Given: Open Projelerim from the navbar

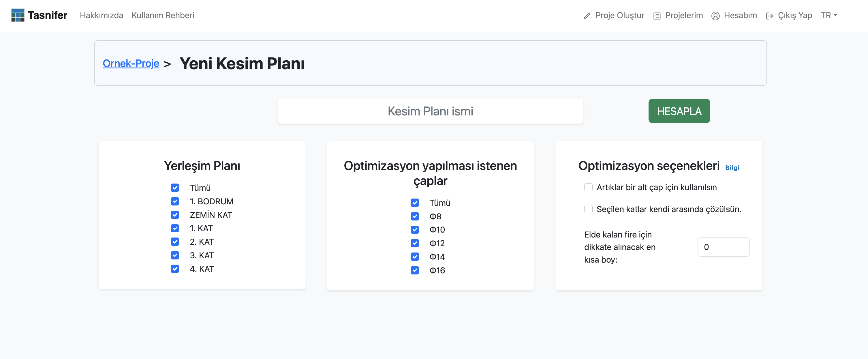Looking at the screenshot, I should click(x=684, y=15).
